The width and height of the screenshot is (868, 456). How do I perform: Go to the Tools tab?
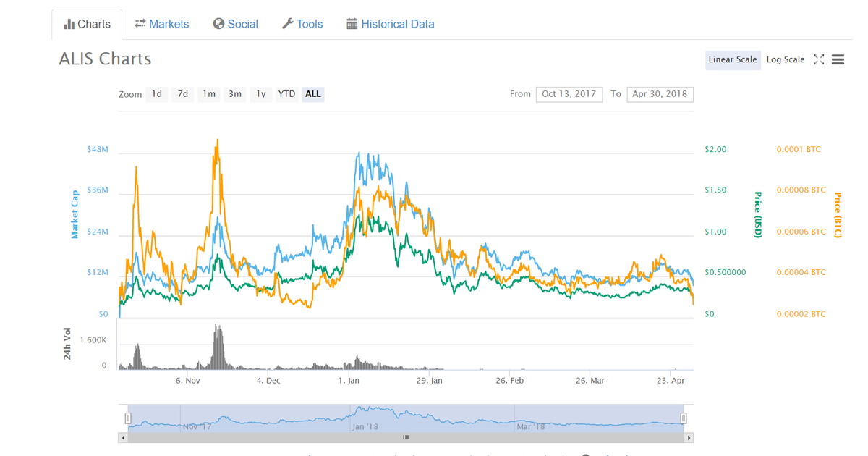(302, 24)
